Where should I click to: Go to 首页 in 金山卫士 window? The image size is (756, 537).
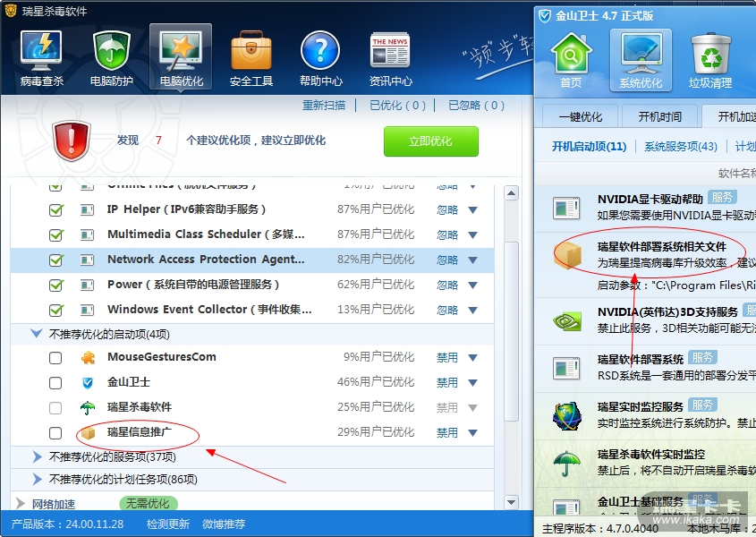(571, 60)
